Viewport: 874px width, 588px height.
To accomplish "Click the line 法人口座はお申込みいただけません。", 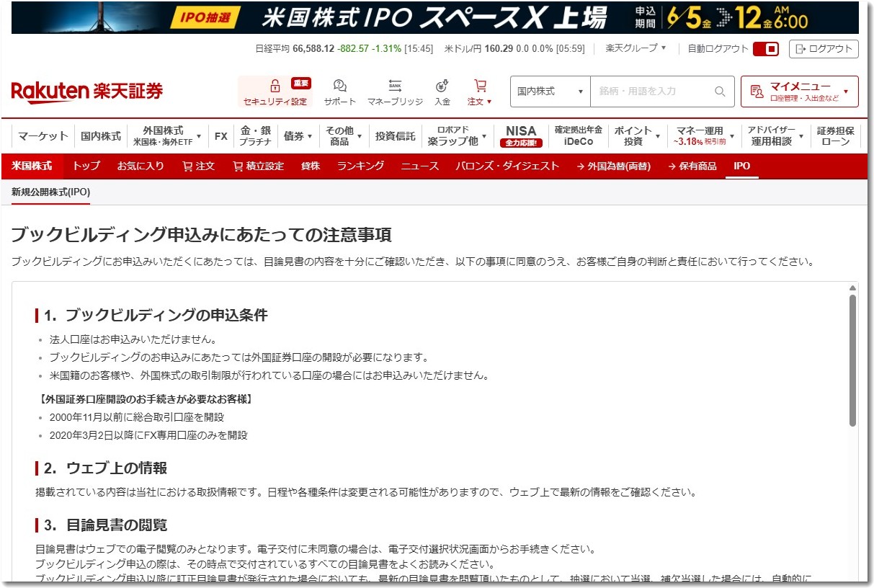I will point(133,339).
